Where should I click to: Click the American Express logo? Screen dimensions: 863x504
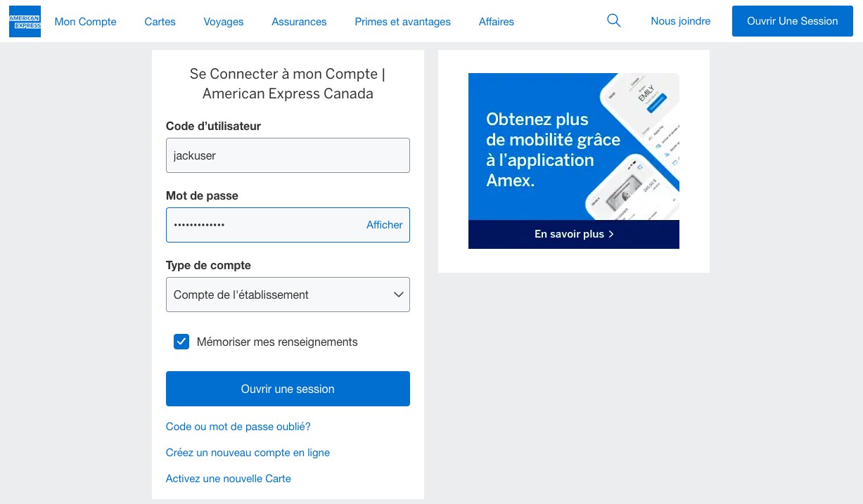pos(25,21)
